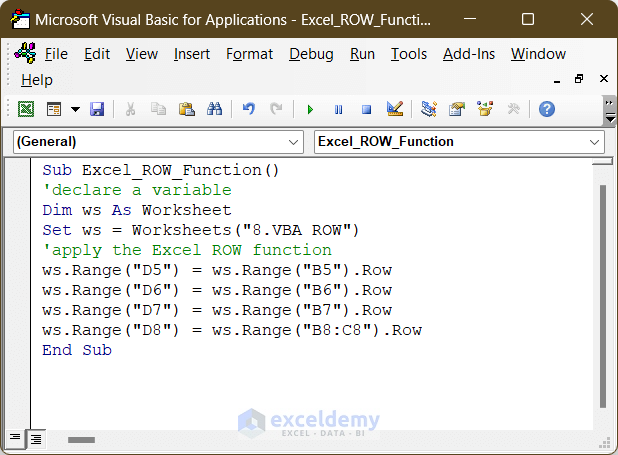Close the inner code window
The height and width of the screenshot is (455, 618).
(x=603, y=79)
